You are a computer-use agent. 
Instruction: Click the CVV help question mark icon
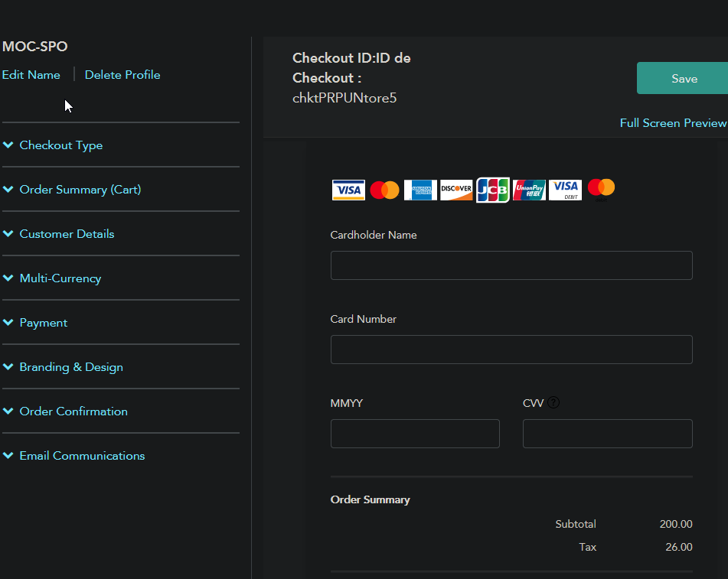pos(553,402)
